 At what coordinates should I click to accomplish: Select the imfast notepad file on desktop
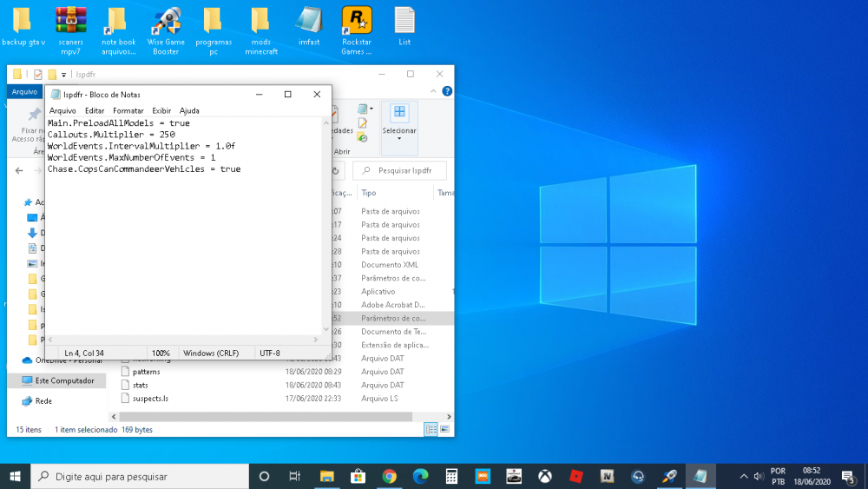[x=309, y=21]
